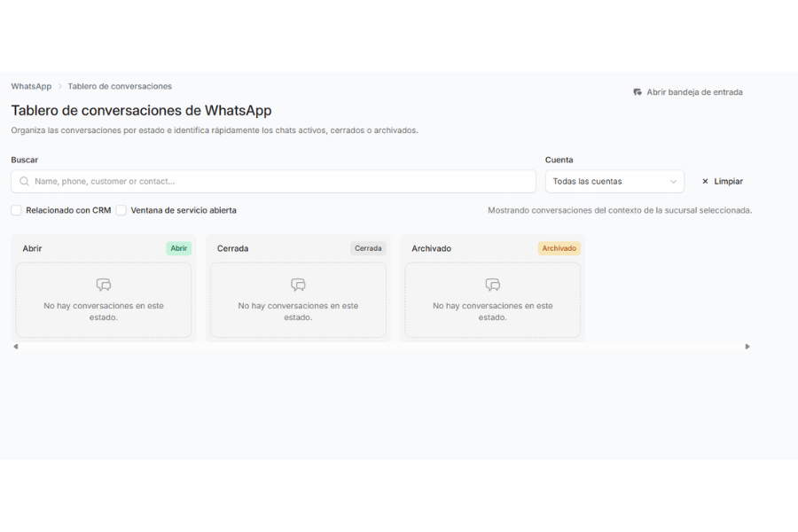Click the chat bubbles icon in the Abrir column

104,285
